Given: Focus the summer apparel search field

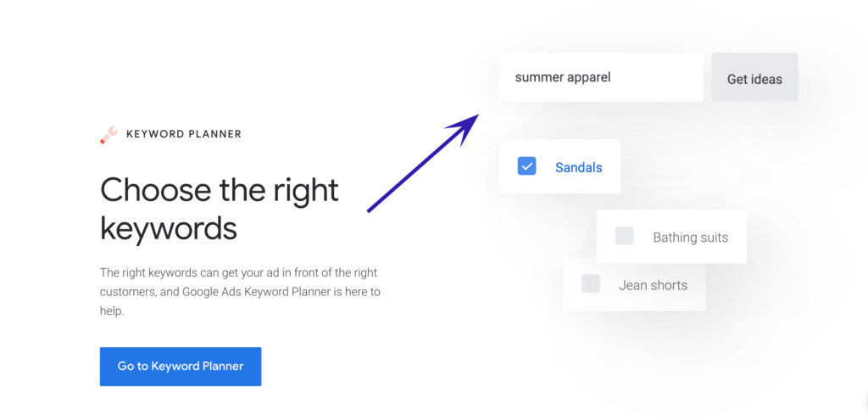Looking at the screenshot, I should tap(600, 77).
